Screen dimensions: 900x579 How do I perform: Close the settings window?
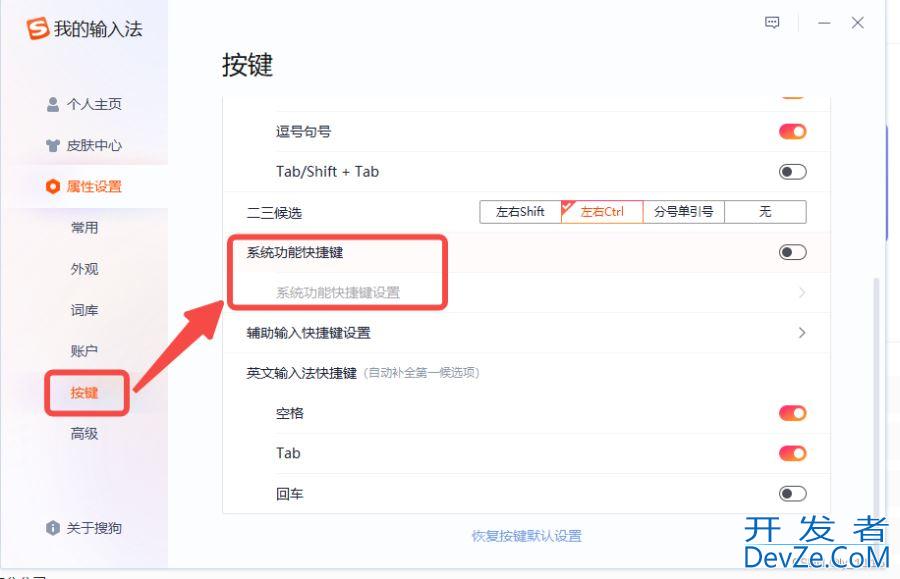coord(858,23)
